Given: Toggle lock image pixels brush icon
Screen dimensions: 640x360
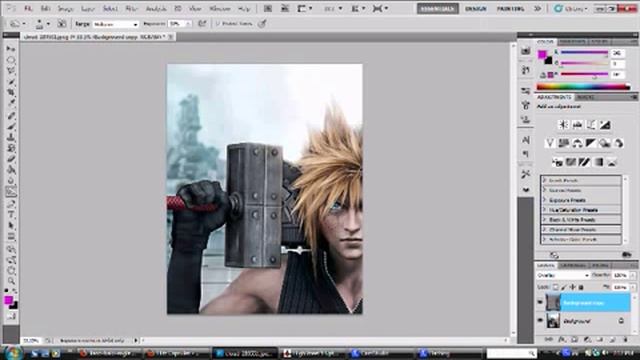Looking at the screenshot, I should point(564,287).
